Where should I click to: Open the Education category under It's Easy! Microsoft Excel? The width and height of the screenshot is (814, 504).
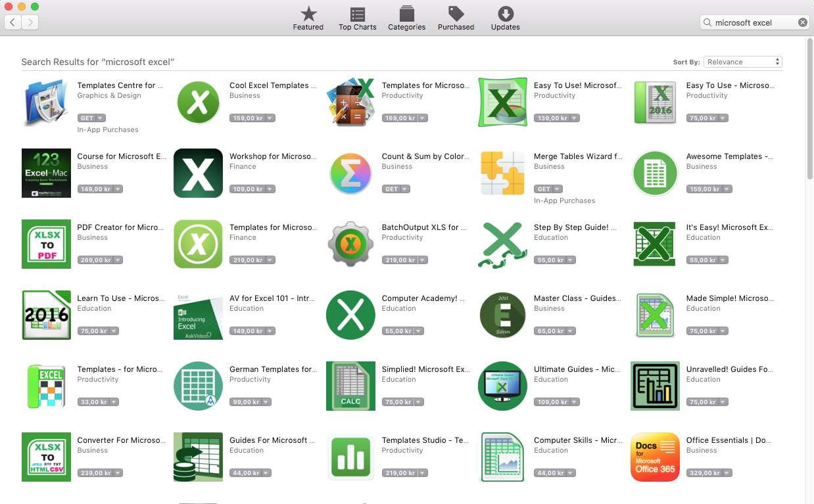(x=704, y=238)
